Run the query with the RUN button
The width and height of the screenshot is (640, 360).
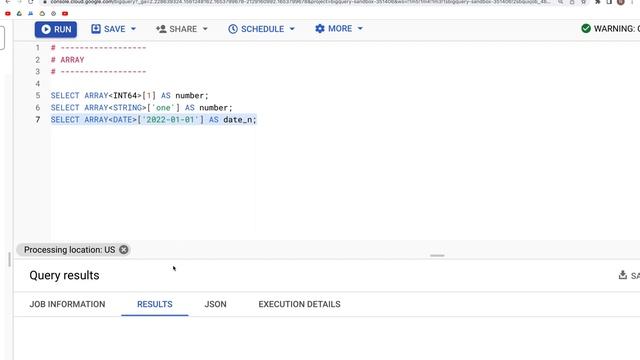tap(56, 29)
